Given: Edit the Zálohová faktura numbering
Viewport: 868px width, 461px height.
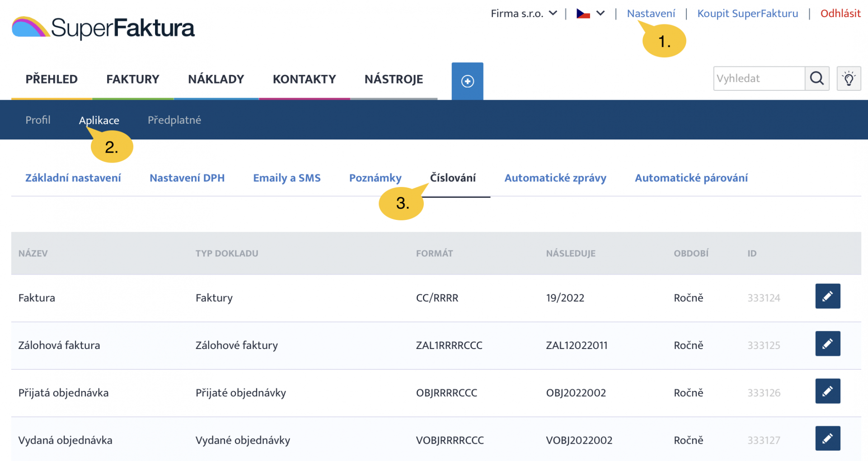Looking at the screenshot, I should pos(827,344).
